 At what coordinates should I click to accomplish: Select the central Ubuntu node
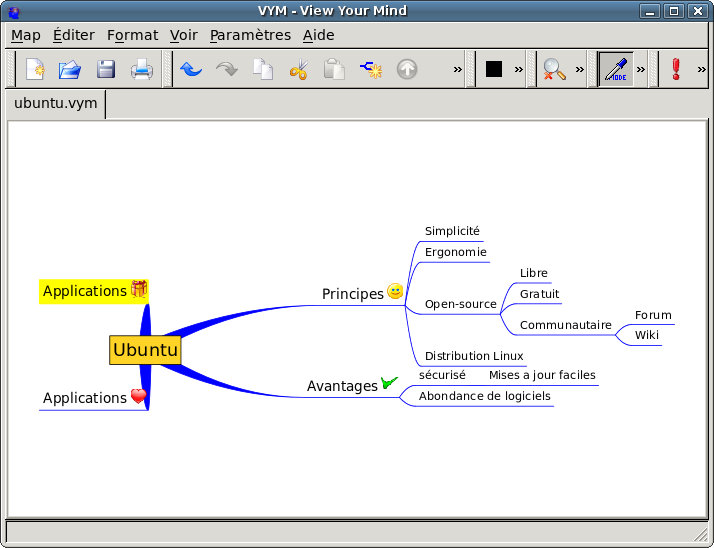point(145,350)
